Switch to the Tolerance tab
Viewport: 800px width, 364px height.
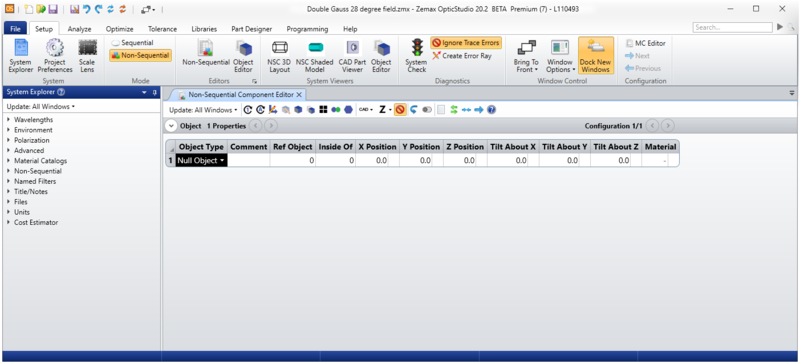(162, 29)
